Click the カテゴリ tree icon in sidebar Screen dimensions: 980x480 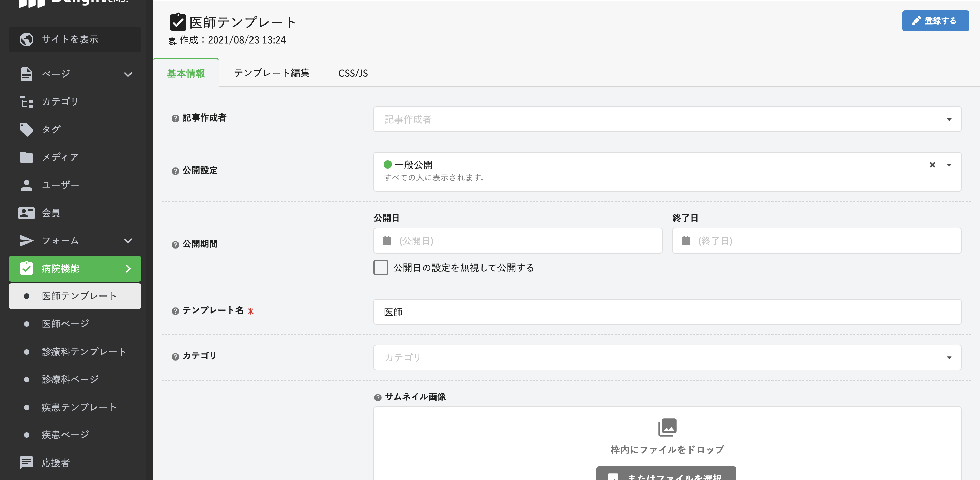click(x=26, y=101)
